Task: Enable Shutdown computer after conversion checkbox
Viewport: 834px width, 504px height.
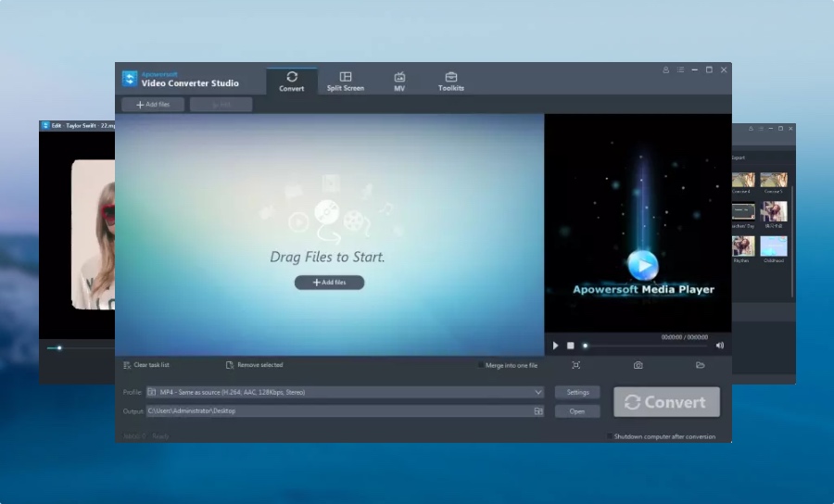Action: [610, 436]
